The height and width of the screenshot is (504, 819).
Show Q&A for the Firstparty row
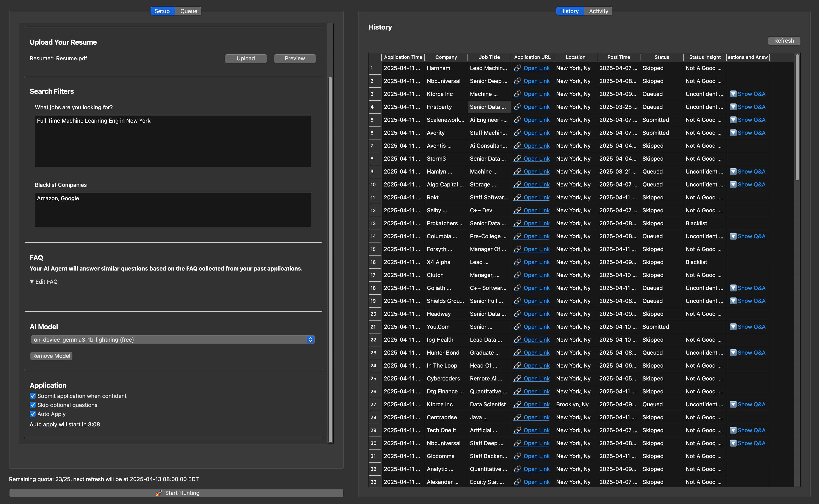(748, 107)
